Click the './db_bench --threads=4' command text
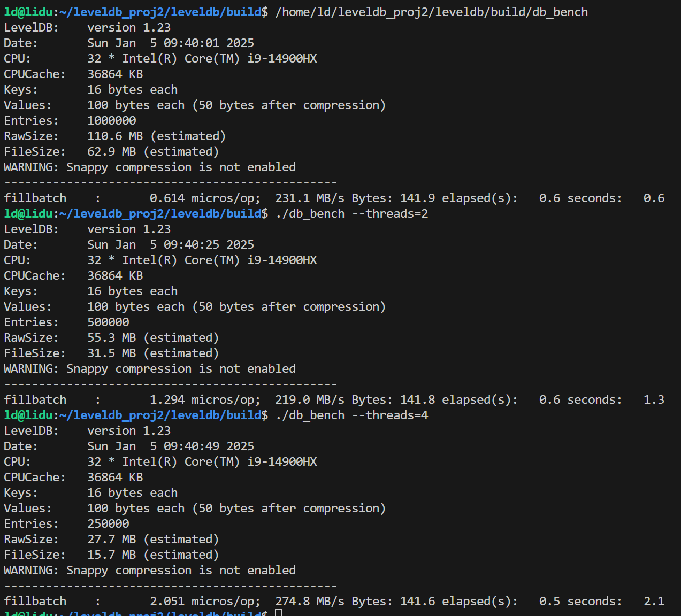This screenshot has height=616, width=681. click(351, 415)
